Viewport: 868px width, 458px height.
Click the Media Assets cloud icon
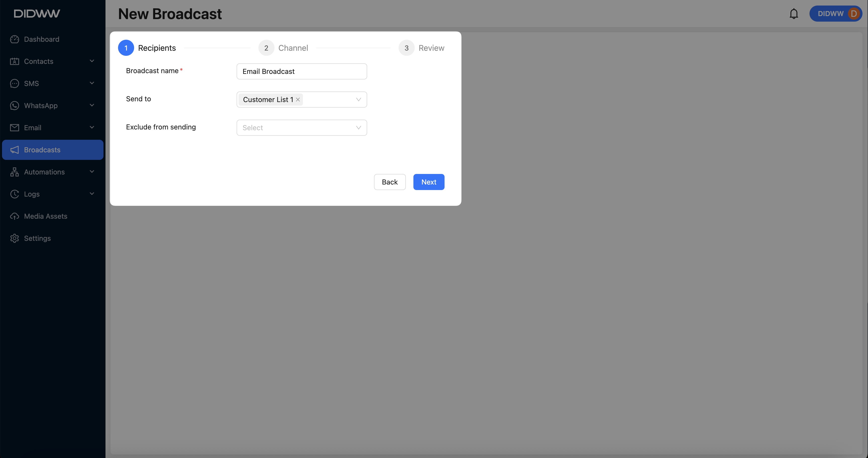[15, 216]
